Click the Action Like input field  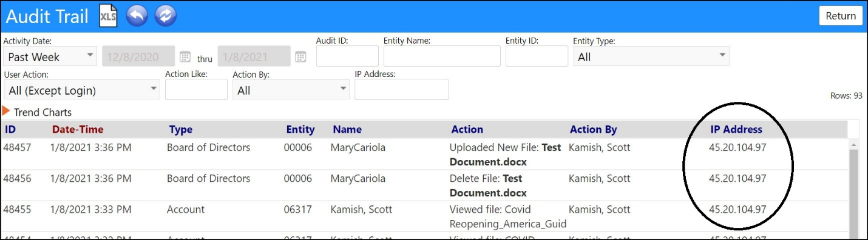tap(196, 90)
